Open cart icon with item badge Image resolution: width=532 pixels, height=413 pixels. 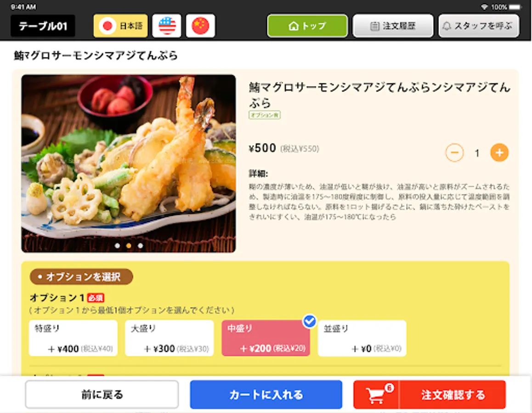click(376, 395)
